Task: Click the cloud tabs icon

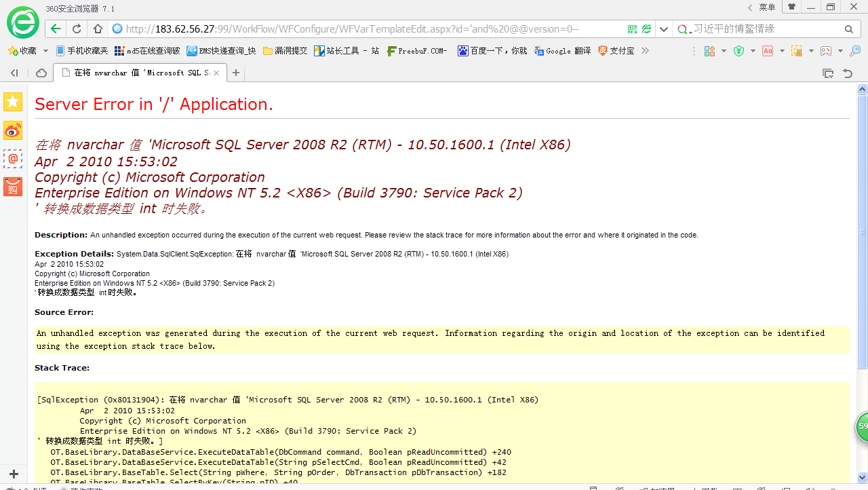Action: coord(41,73)
